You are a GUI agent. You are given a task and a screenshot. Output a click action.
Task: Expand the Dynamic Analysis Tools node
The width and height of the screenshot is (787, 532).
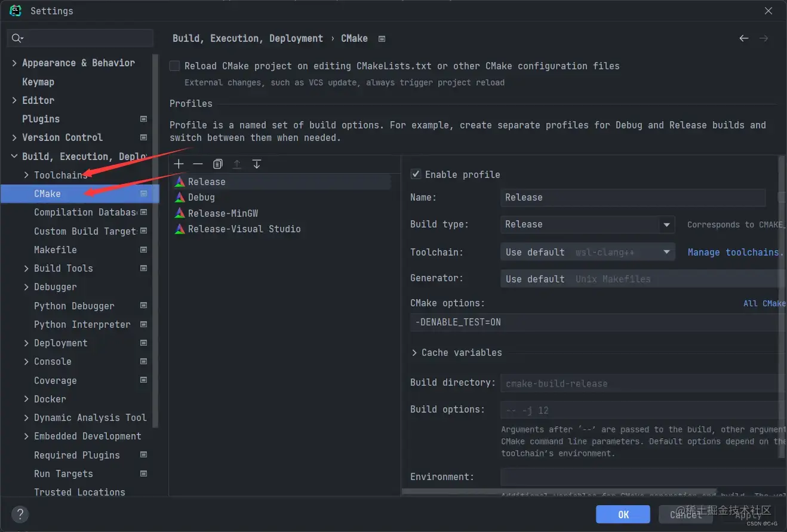coord(26,418)
